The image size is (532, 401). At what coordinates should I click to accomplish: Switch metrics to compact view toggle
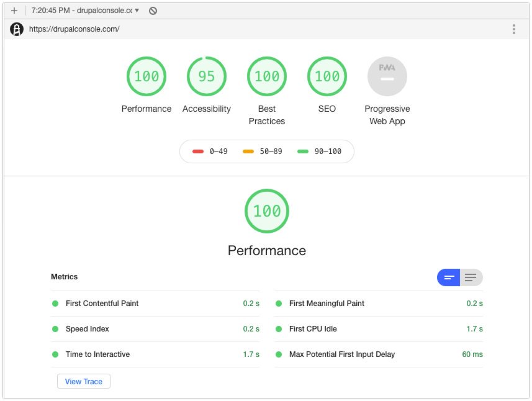click(449, 277)
